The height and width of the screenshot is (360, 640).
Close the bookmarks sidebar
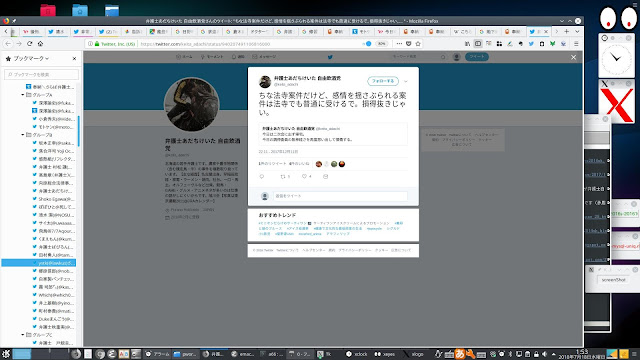[x=74, y=58]
